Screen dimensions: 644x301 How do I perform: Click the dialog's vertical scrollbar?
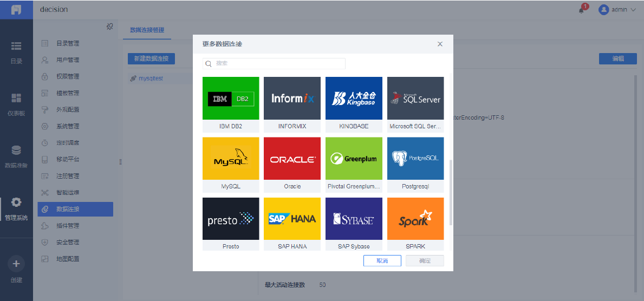[451, 192]
